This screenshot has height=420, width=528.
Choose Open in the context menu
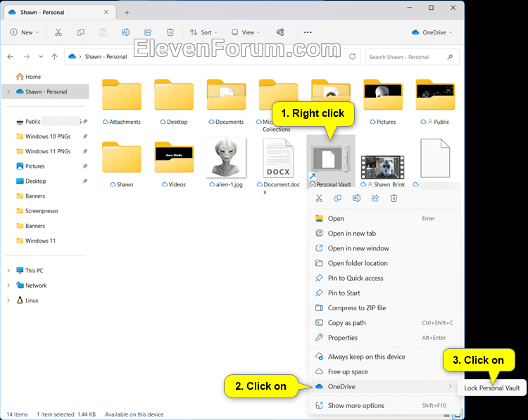click(384, 218)
